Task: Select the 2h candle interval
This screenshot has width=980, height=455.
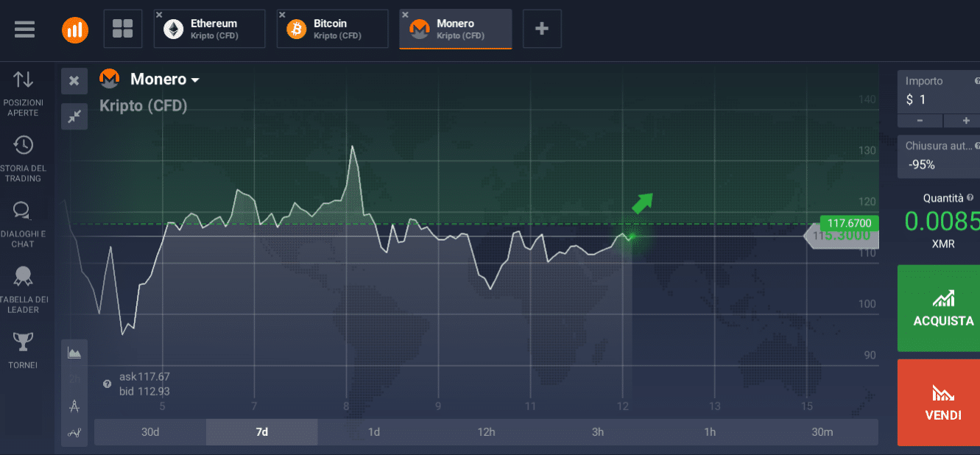Action: tap(74, 379)
